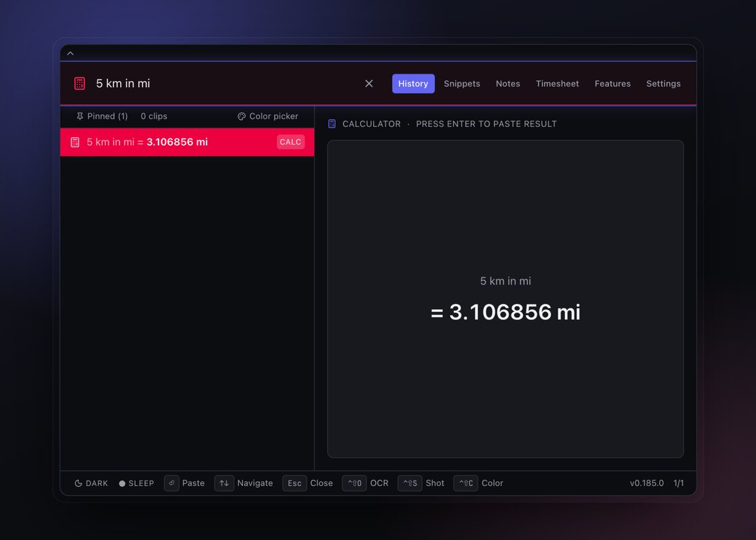Click the Enter key icon for Paste
Viewport: 756px width, 540px height.
[171, 483]
